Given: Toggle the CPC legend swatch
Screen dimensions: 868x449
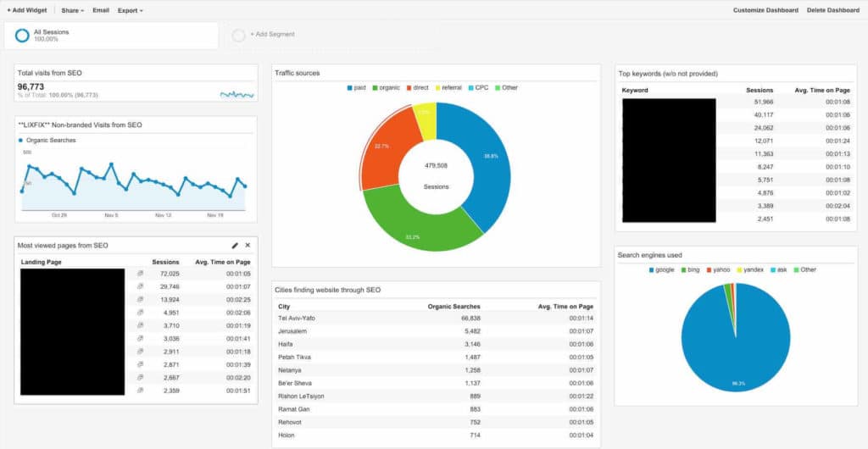Looking at the screenshot, I should [471, 88].
